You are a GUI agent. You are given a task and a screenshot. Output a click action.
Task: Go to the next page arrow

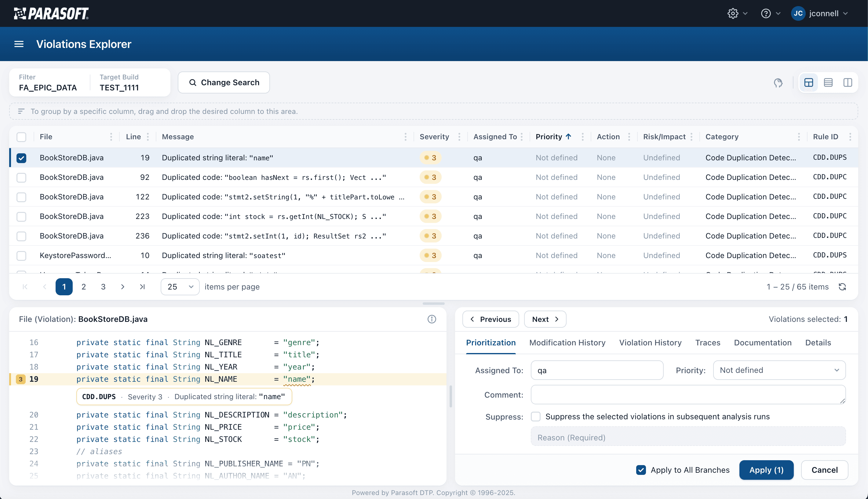(123, 286)
